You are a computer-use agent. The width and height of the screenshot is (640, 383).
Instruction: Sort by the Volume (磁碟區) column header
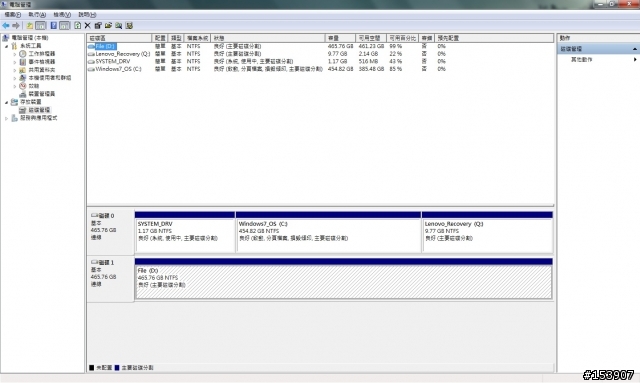[x=119, y=38]
